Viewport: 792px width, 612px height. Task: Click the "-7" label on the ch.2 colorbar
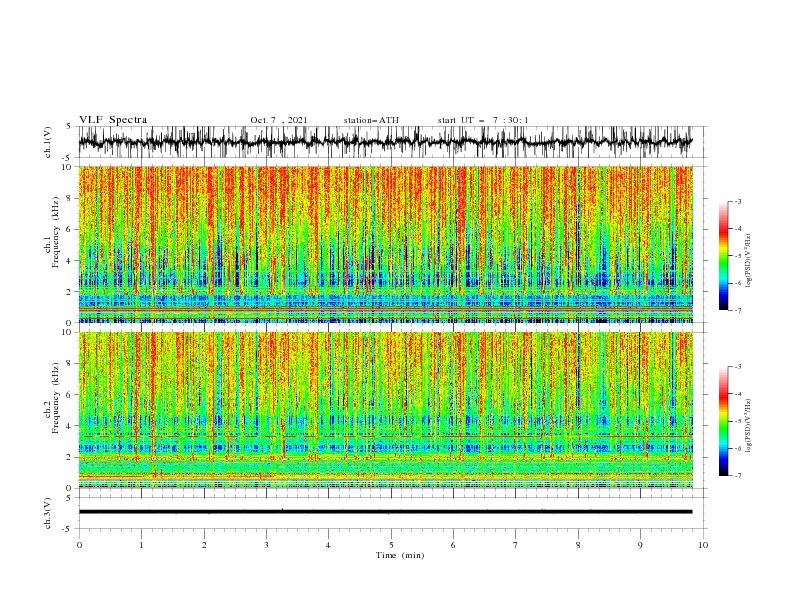737,476
